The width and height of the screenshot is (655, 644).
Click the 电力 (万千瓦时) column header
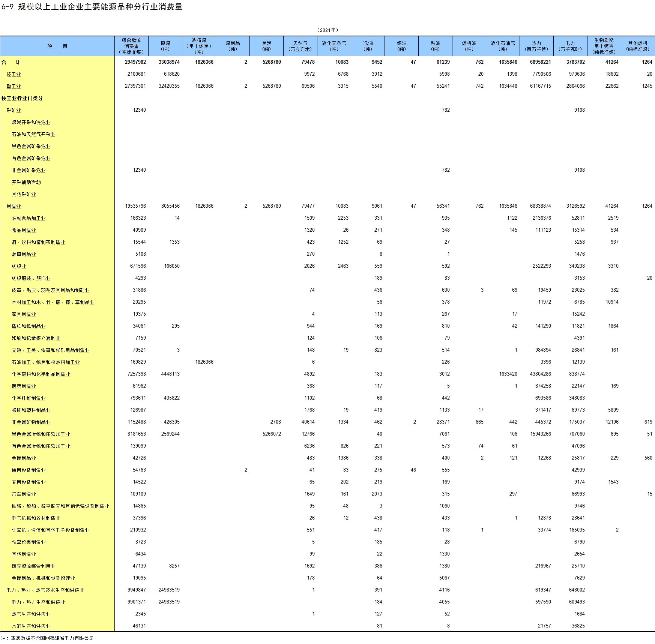[570, 46]
